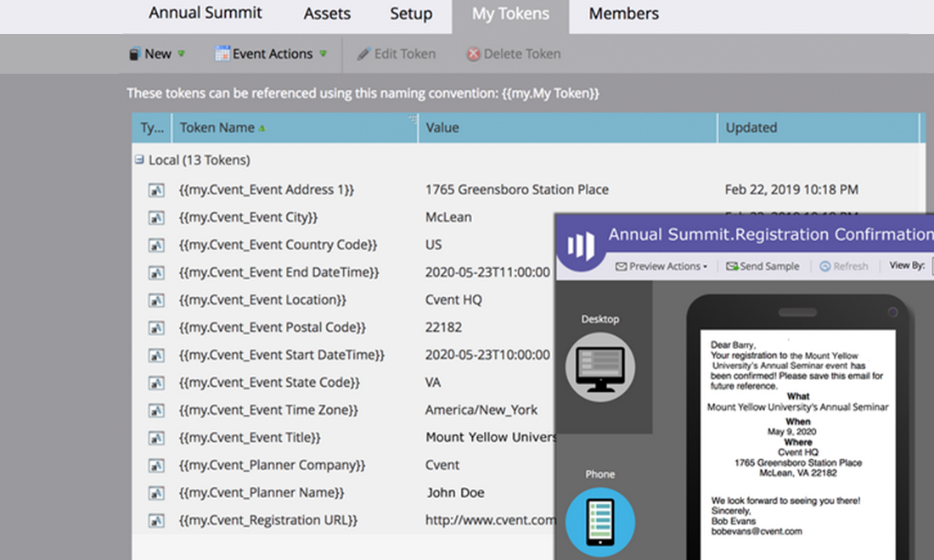The width and height of the screenshot is (934, 560).
Task: Open the Annual Summit tab
Action: point(205,13)
